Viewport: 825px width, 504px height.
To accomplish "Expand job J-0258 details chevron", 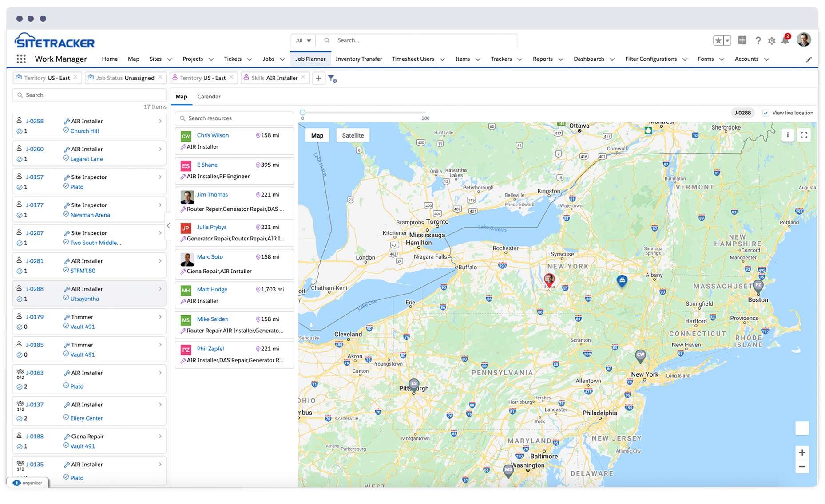I will [x=160, y=121].
